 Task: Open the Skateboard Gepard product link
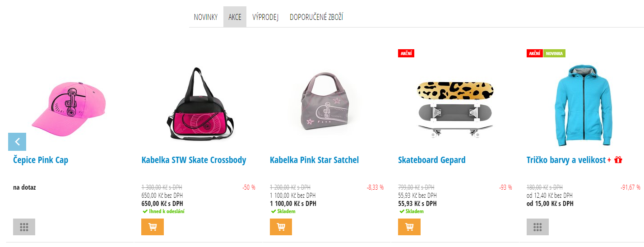432,160
